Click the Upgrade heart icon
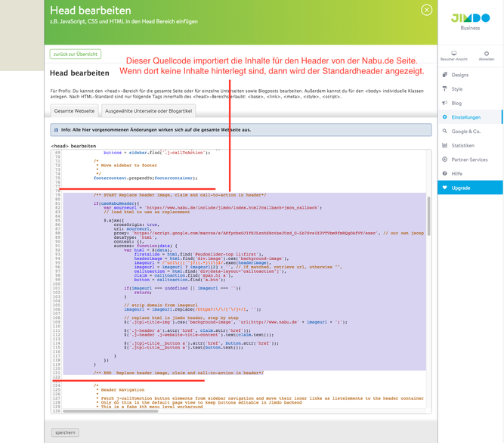This screenshot has width=504, height=443. (x=444, y=187)
